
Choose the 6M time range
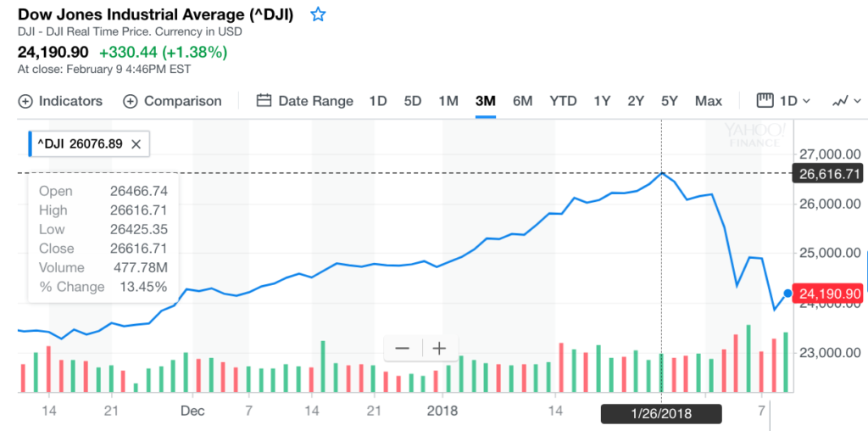[x=522, y=101]
